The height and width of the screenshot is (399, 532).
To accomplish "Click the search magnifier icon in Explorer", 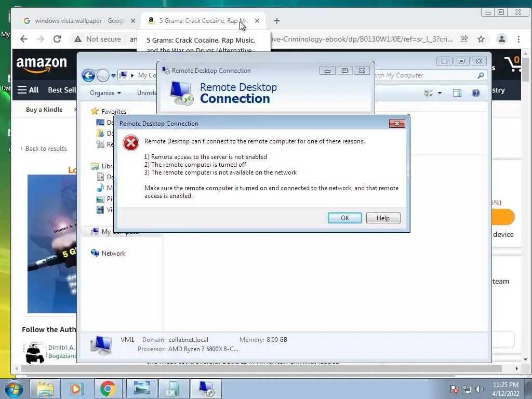I will 481,75.
